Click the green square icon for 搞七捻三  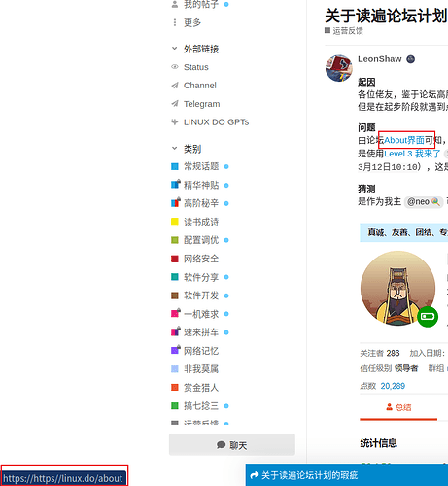[x=175, y=406]
